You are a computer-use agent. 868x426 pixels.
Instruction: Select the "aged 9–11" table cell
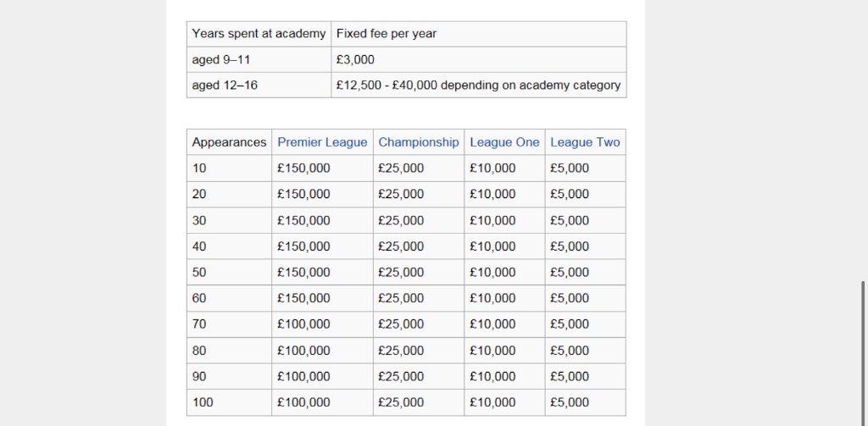click(x=221, y=59)
